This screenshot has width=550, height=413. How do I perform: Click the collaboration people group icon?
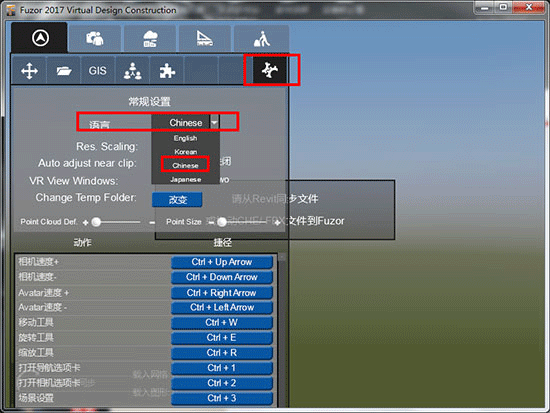(x=133, y=71)
